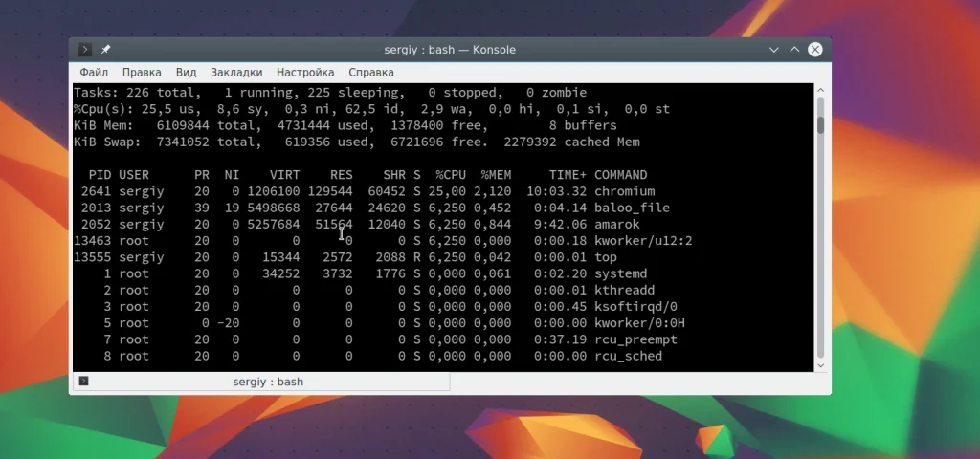
Task: Click the 25,00 CPU value for chromium
Action: (x=447, y=191)
